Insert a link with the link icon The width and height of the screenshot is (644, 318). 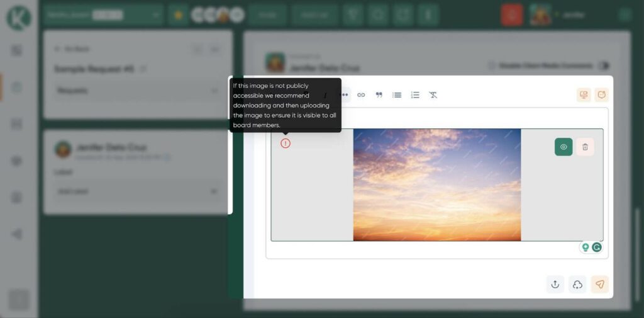click(361, 95)
